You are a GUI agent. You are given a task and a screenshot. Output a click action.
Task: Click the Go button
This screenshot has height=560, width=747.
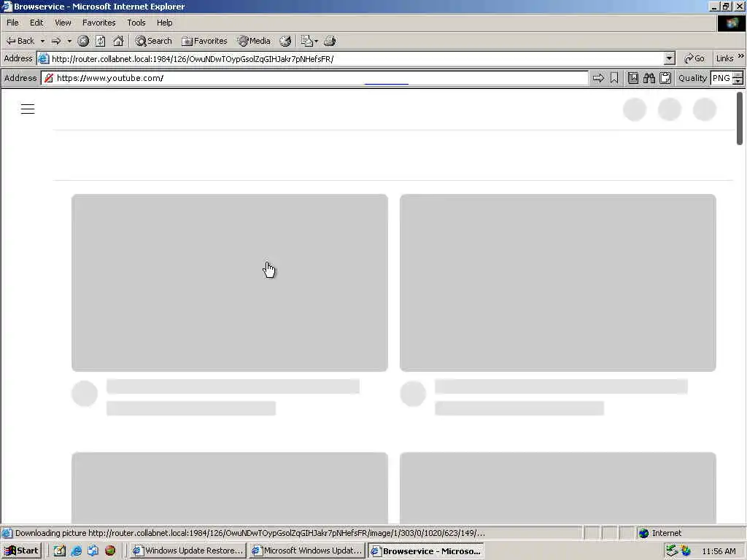pos(694,58)
